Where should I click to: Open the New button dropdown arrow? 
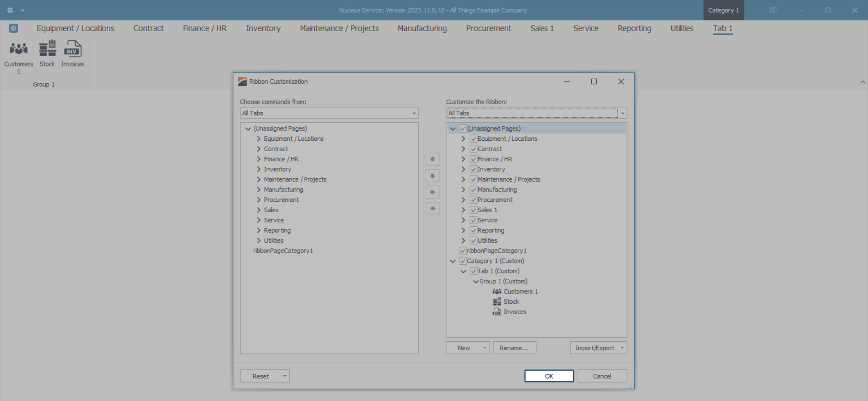(485, 348)
